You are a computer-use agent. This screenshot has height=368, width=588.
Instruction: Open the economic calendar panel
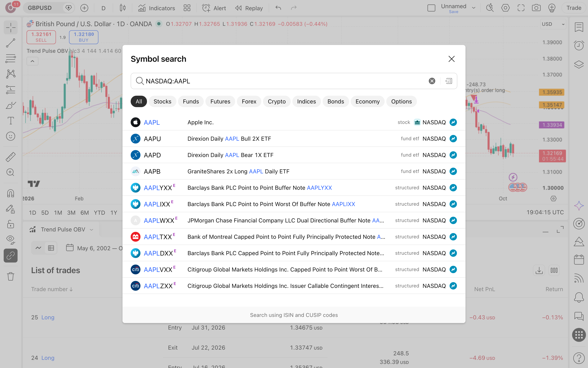tap(579, 259)
